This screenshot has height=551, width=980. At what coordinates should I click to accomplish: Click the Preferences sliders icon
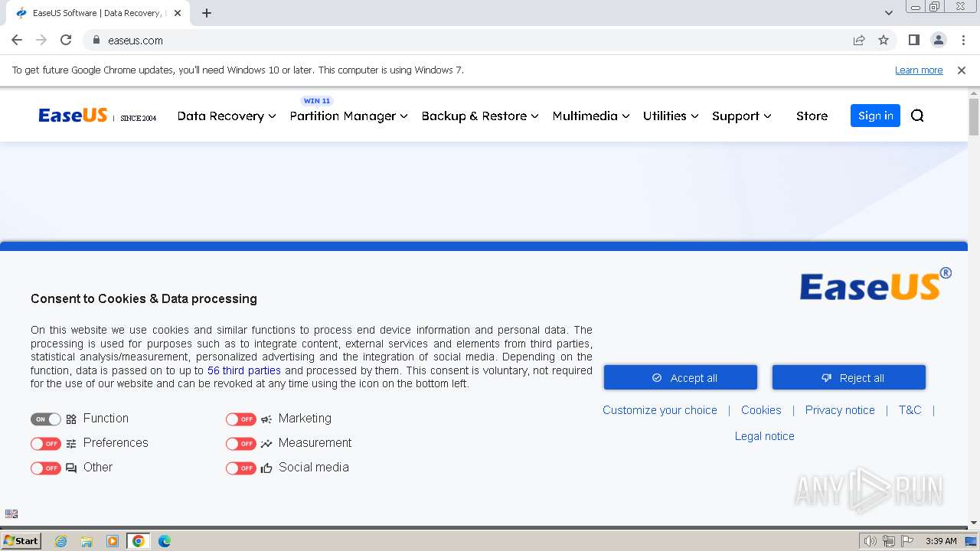[71, 444]
